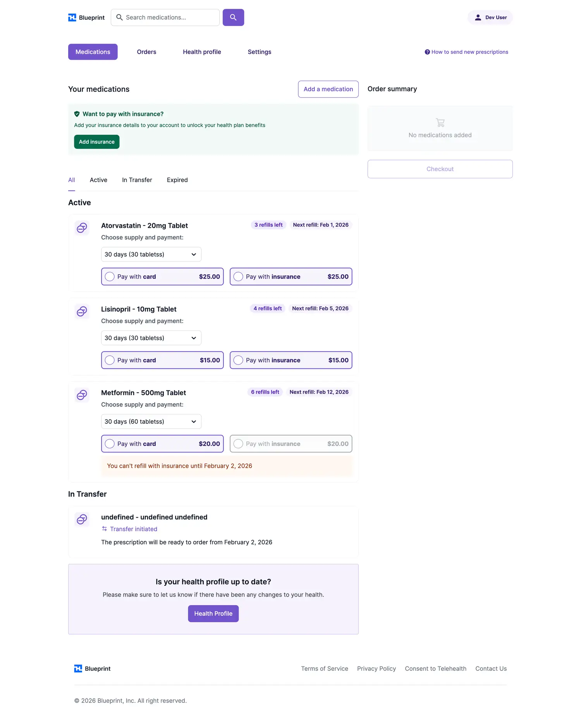This screenshot has height=728, width=581.
Task: Click the Blueprint logo in footer
Action: click(92, 669)
